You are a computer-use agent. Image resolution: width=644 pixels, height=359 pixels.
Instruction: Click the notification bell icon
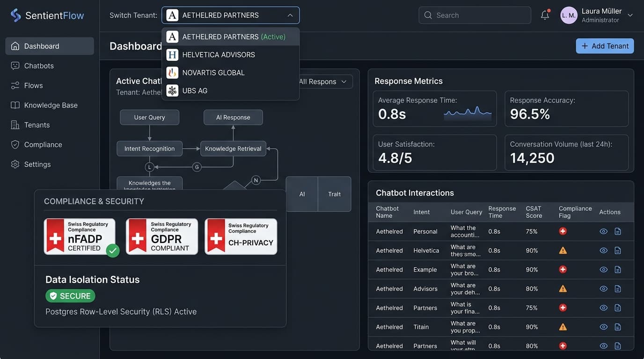(545, 15)
